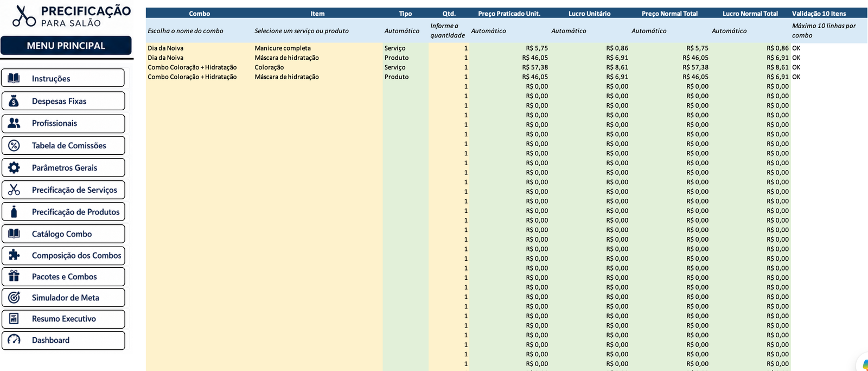The width and height of the screenshot is (868, 371).
Task: Click the bottle icon for Precificação de Produtos
Action: (14, 212)
